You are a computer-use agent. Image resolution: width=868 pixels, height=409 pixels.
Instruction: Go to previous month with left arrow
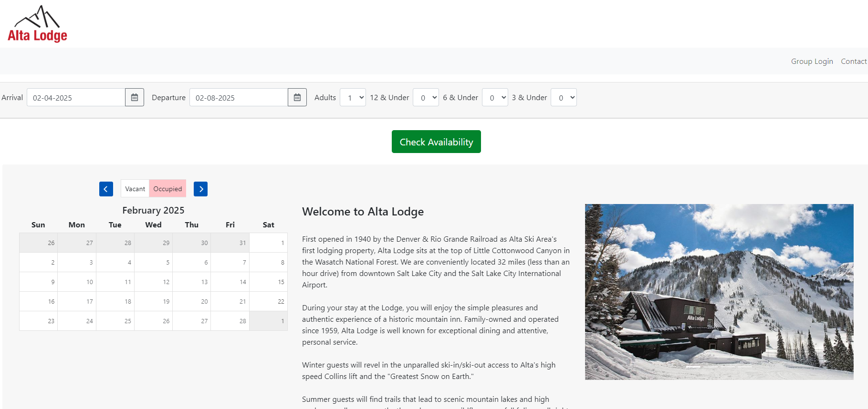click(x=106, y=189)
